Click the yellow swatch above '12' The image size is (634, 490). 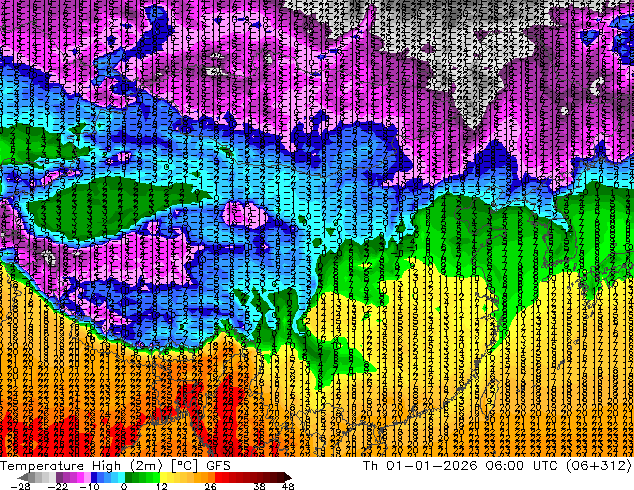pos(163,477)
